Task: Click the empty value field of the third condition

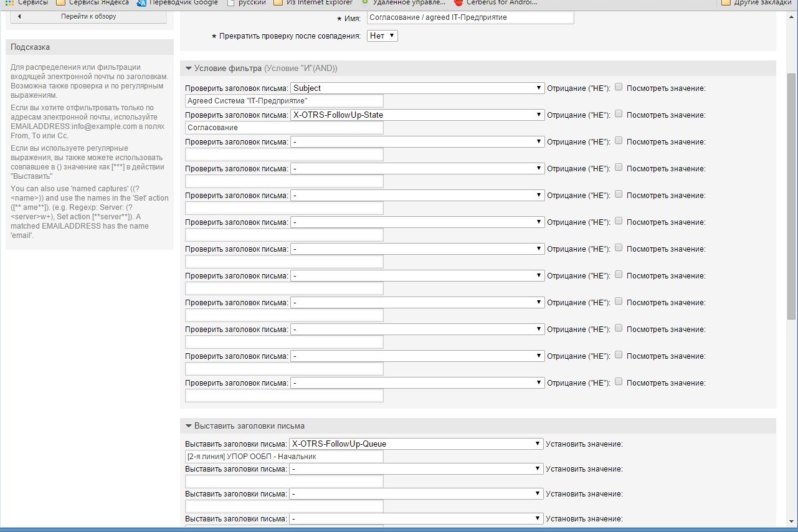Action: click(284, 154)
